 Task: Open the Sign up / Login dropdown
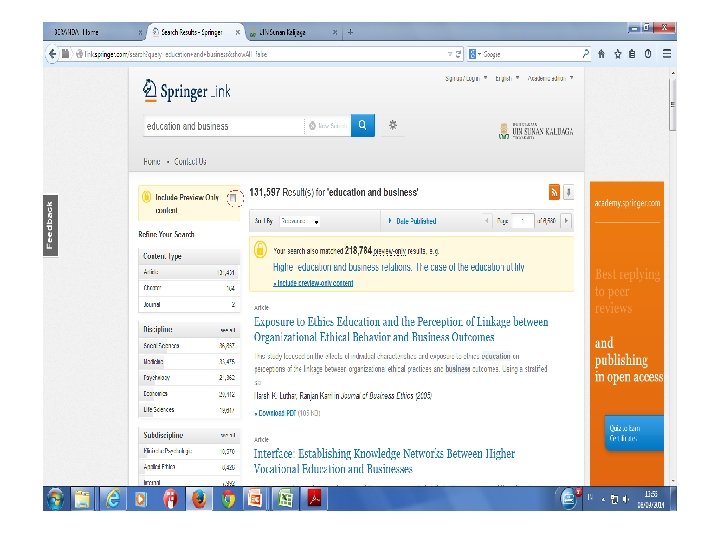coord(466,79)
